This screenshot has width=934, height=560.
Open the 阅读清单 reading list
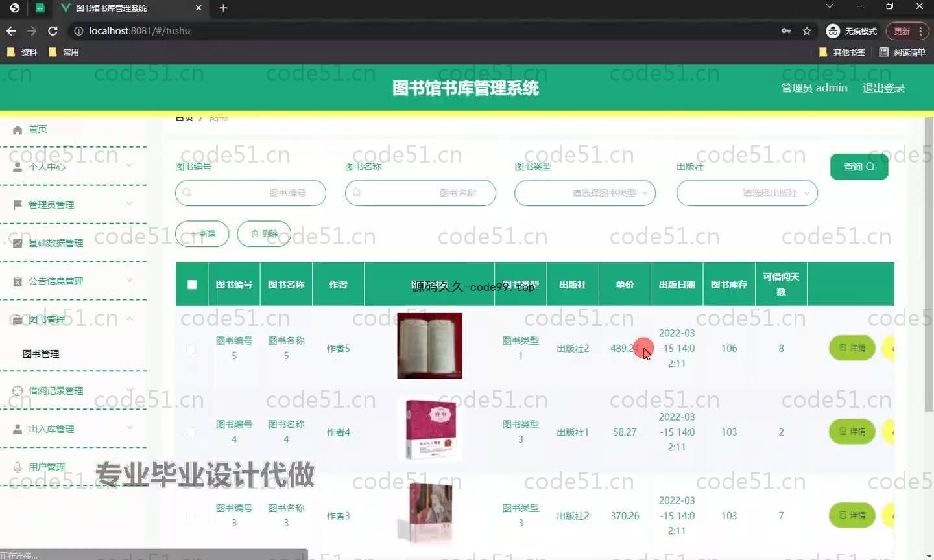coord(902,52)
